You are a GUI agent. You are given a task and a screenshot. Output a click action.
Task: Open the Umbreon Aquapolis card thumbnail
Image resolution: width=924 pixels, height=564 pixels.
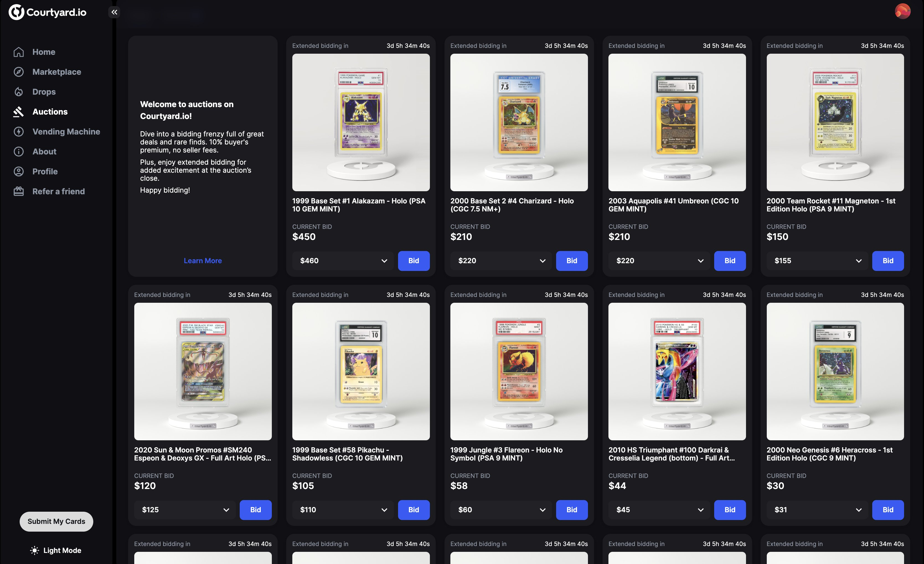click(x=677, y=122)
